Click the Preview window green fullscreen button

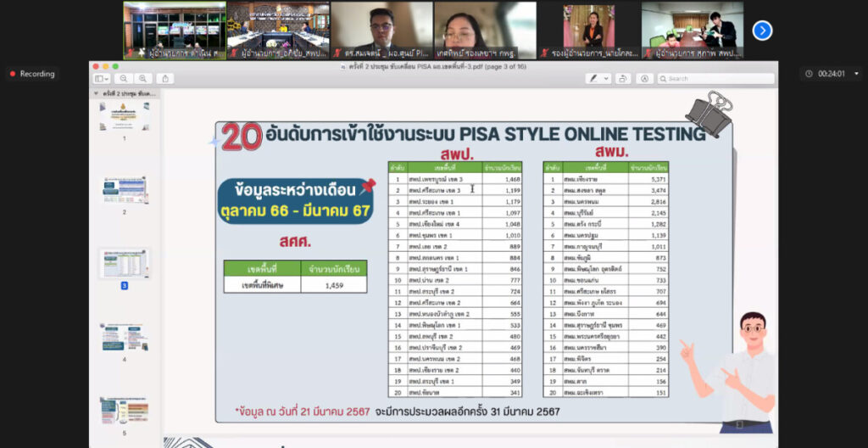click(115, 66)
